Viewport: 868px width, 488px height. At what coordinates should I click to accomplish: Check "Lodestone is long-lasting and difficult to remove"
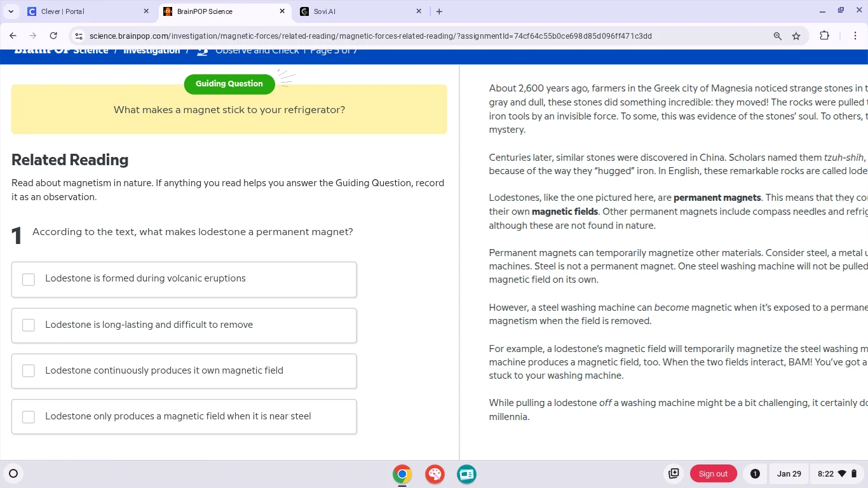(x=29, y=325)
